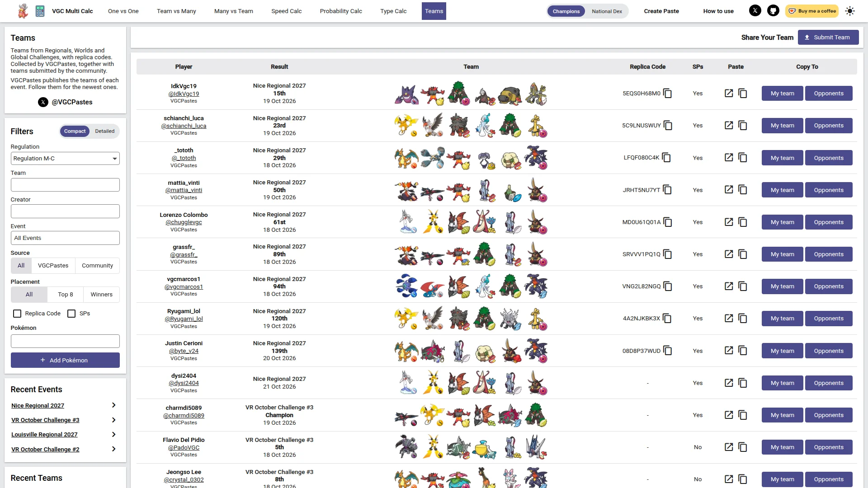The height and width of the screenshot is (488, 868).
Task: Load IdkVgc19's team as Opponents
Action: click(x=829, y=94)
